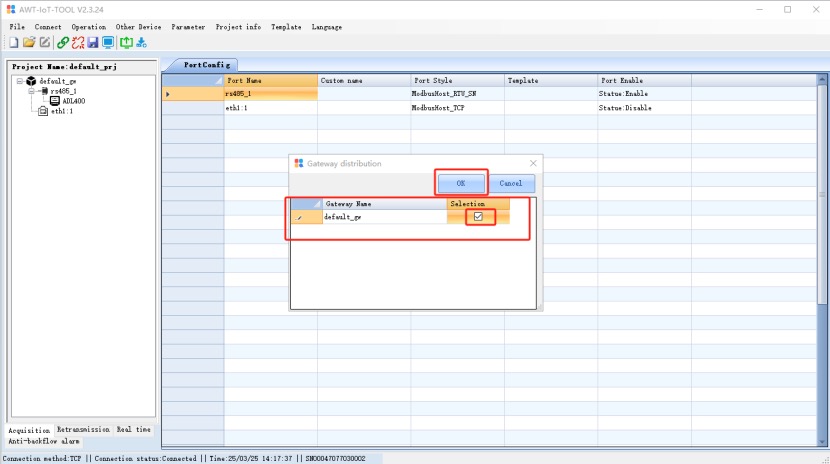Screen dimensions: 830x464
Task: Click the rs485_1 port icon in tree
Action: (44, 91)
